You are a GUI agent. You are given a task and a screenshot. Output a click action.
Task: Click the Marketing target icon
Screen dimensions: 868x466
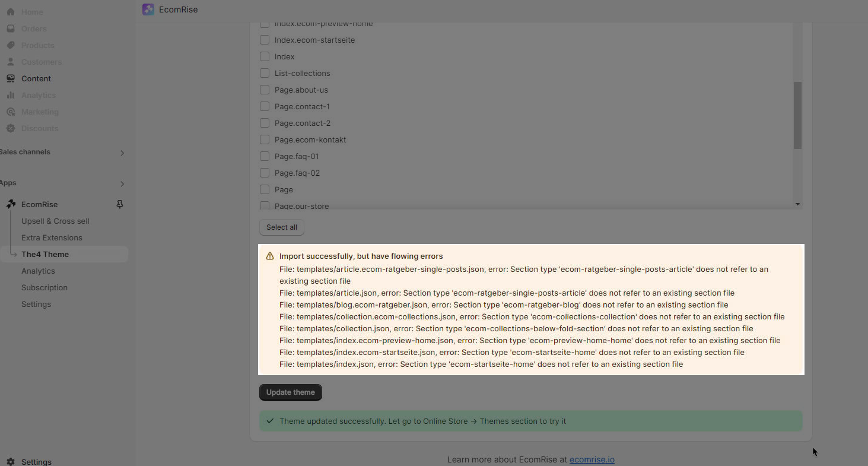[11, 112]
